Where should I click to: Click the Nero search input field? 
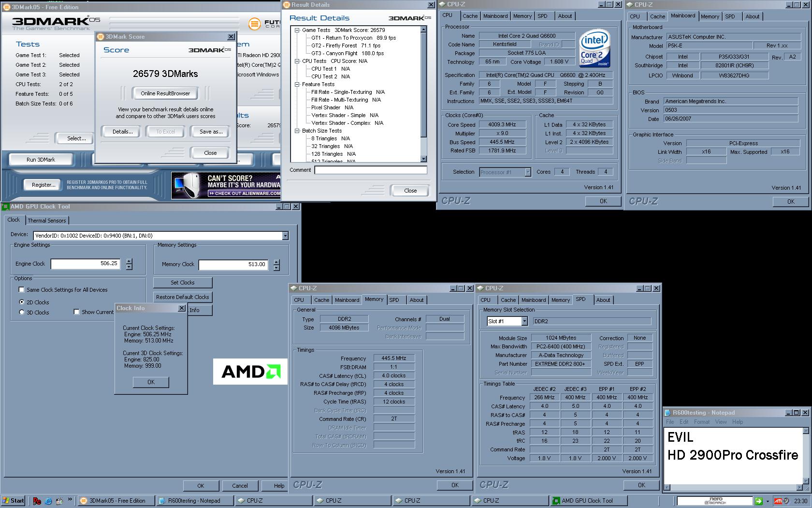(x=715, y=501)
